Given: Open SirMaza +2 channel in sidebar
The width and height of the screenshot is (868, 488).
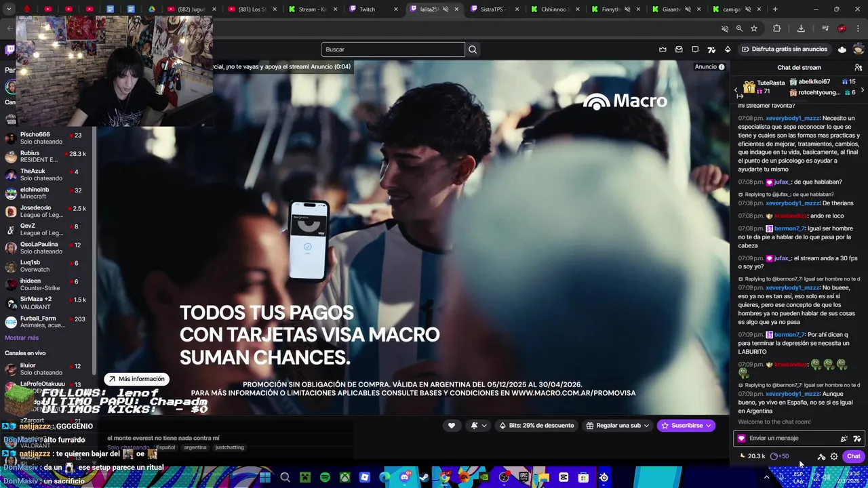Looking at the screenshot, I should click(x=46, y=303).
